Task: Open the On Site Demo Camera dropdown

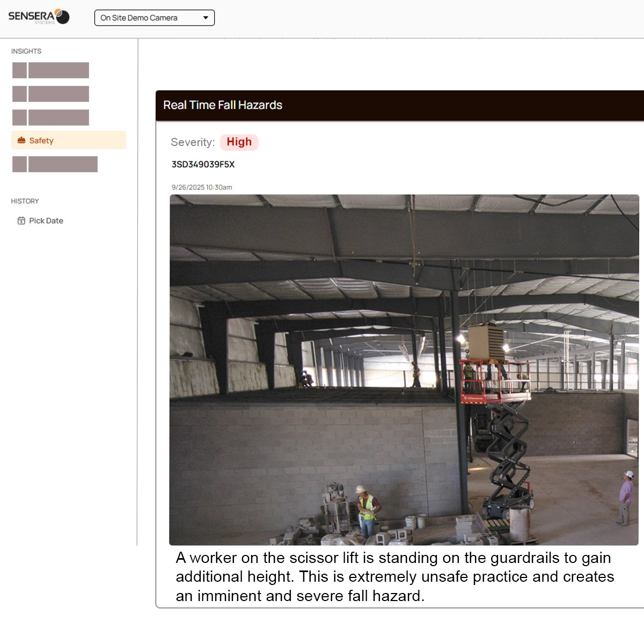Action: (154, 18)
